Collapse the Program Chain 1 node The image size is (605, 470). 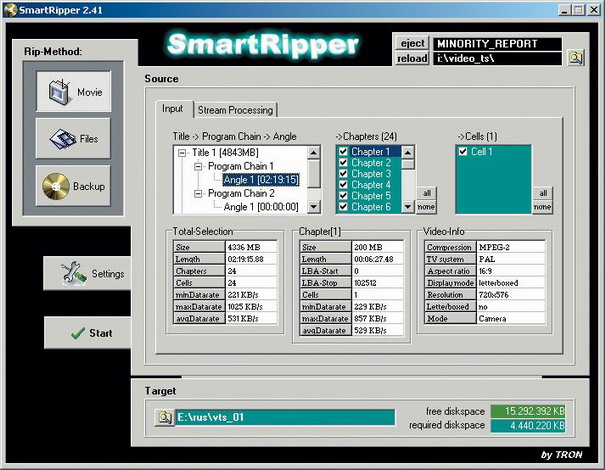[x=198, y=166]
